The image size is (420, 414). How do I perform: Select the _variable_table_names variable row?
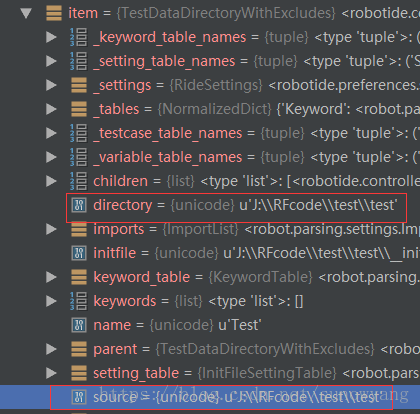point(210,157)
